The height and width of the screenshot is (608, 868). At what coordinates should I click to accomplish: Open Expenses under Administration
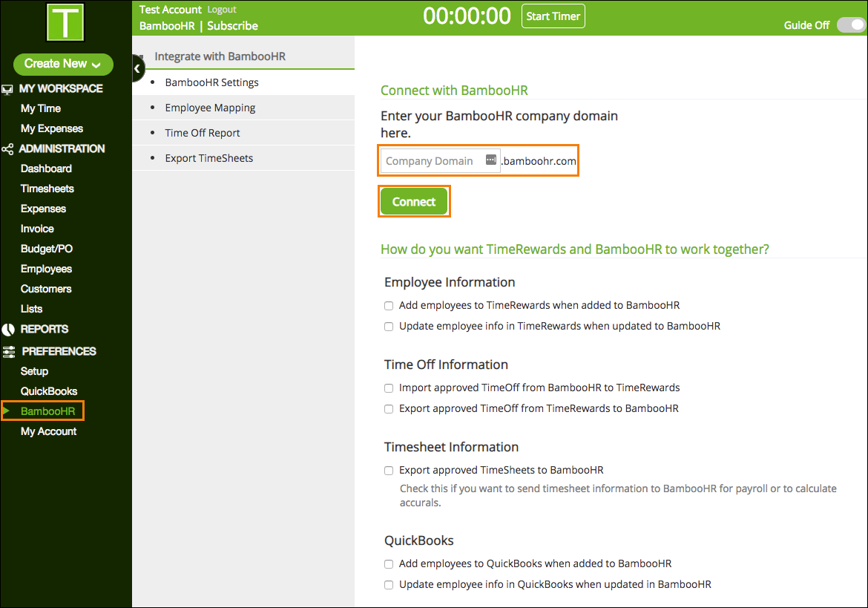pos(43,209)
